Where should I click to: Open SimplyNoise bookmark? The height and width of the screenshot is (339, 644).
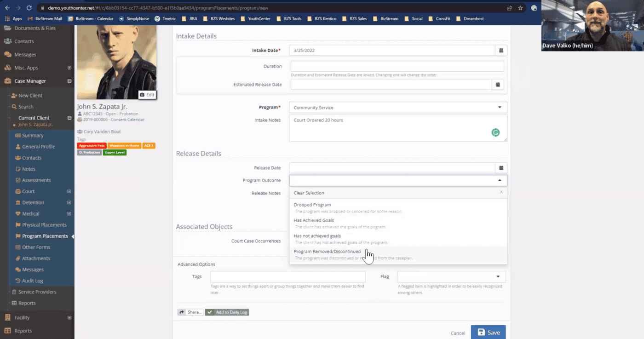135,19
